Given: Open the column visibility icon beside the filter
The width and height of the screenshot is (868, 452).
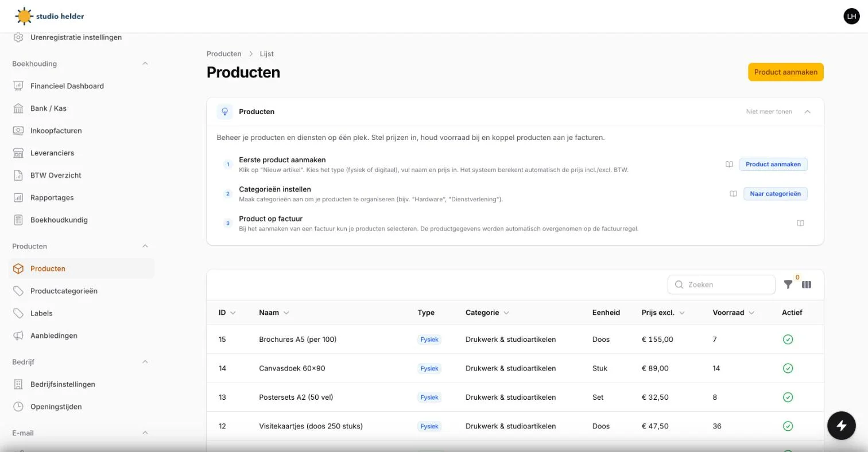Looking at the screenshot, I should click(807, 285).
